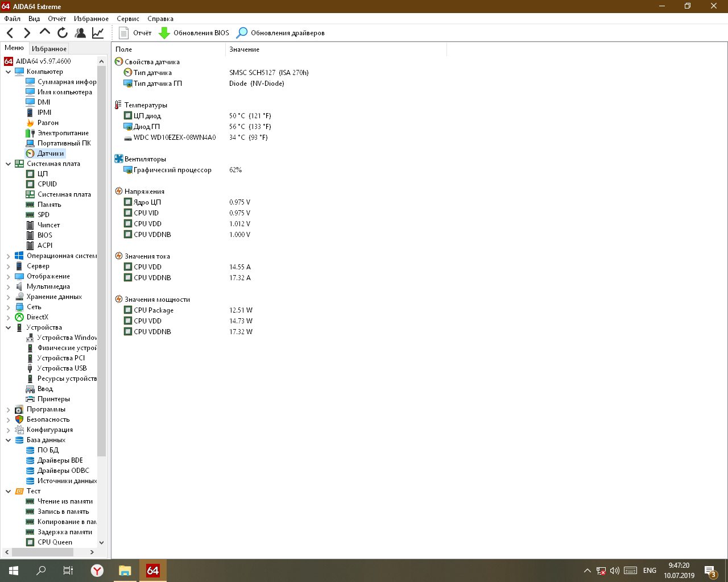The image size is (728, 582).
Task: Open the notification center icon in taskbar
Action: coord(710,571)
